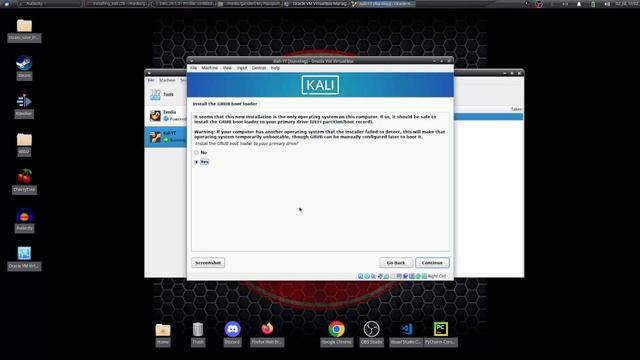
Task: Click the audio status icon in VM bar
Action: pos(373,276)
